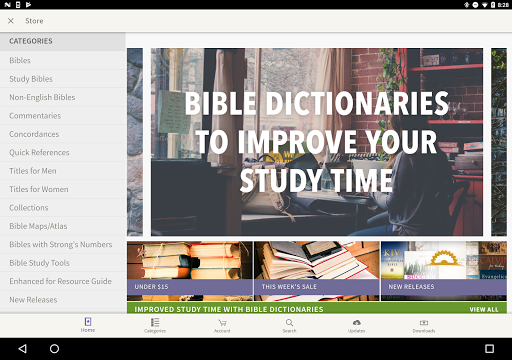Open Bibles with Strong's Numbers category
The height and width of the screenshot is (360, 512).
pos(63,244)
